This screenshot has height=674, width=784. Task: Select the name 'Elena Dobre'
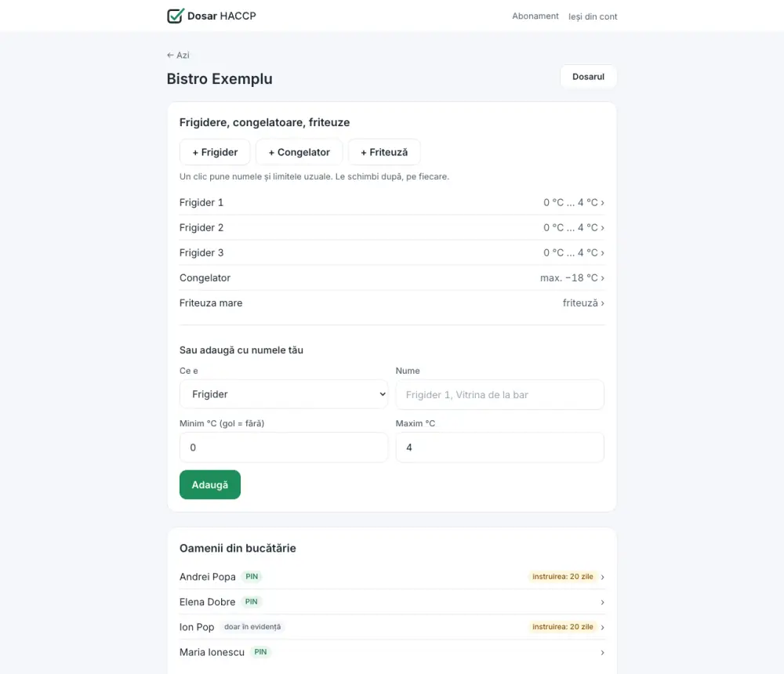[x=208, y=602]
